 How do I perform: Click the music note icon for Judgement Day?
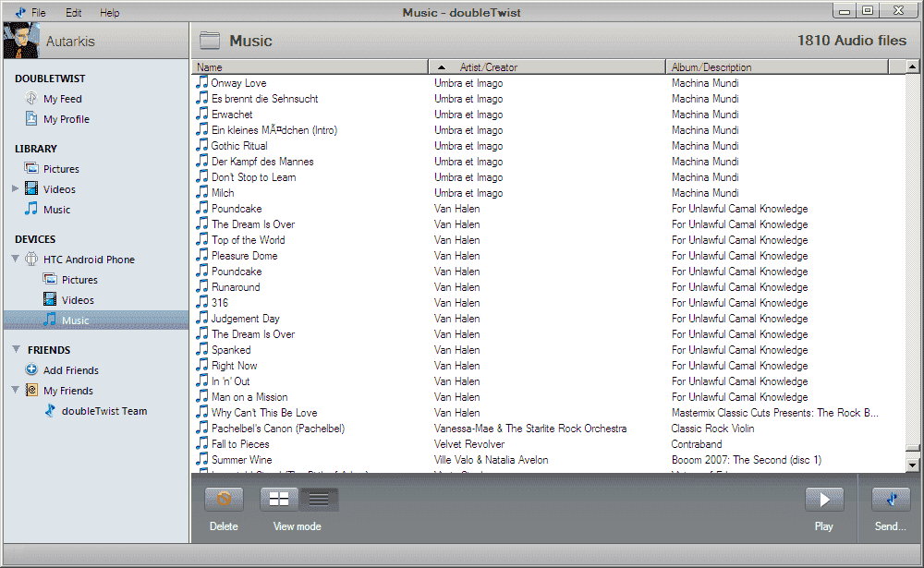[202, 318]
